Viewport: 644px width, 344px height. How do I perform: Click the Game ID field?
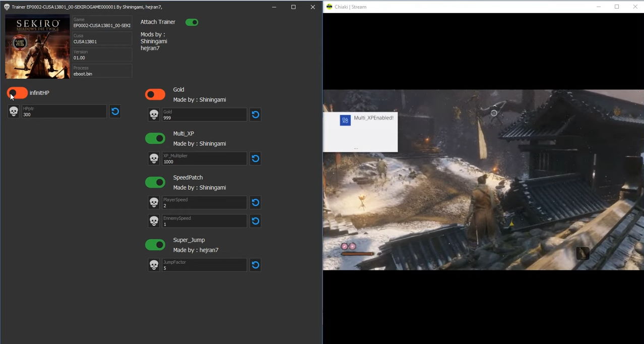pyautogui.click(x=102, y=22)
